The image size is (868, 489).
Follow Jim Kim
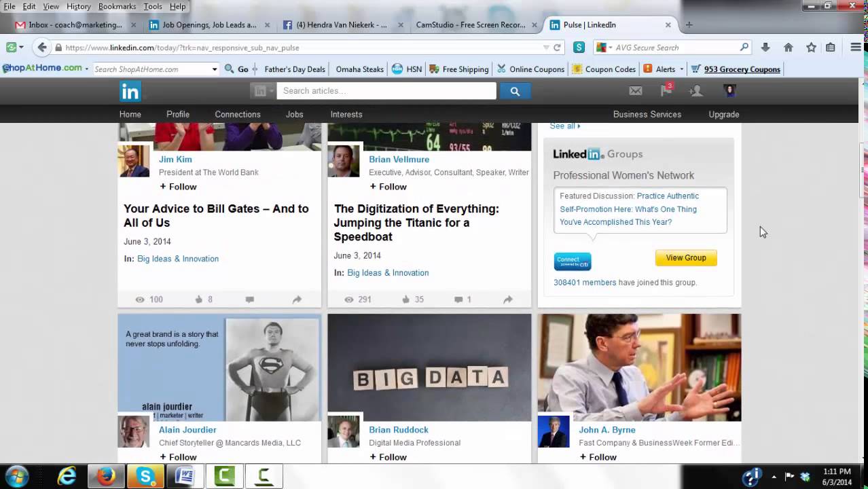[x=178, y=187]
